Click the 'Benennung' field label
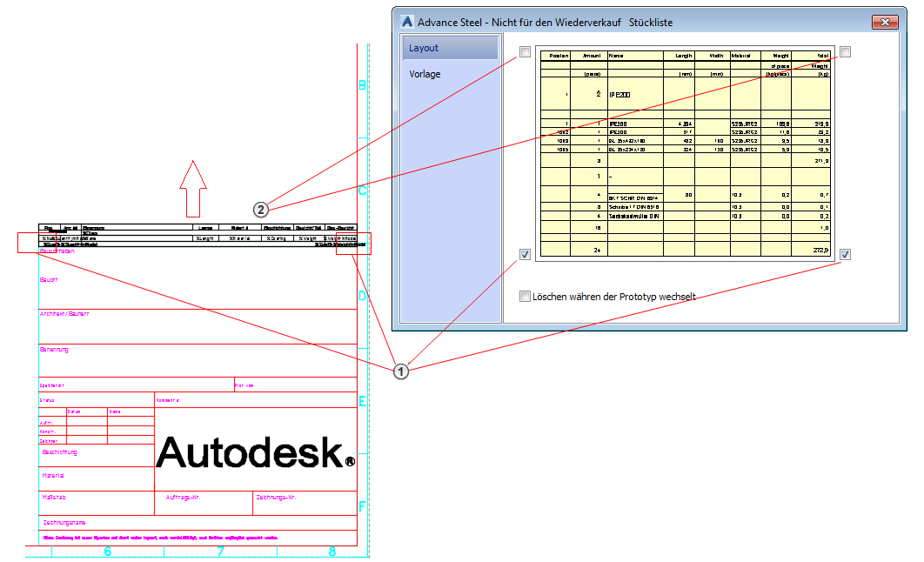This screenshot has height=562, width=924. 54,350
